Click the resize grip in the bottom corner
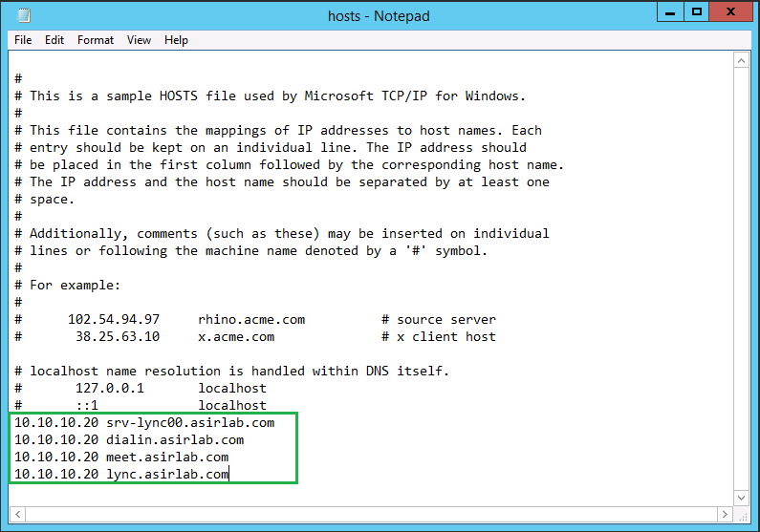The height and width of the screenshot is (532, 760). pos(743,515)
